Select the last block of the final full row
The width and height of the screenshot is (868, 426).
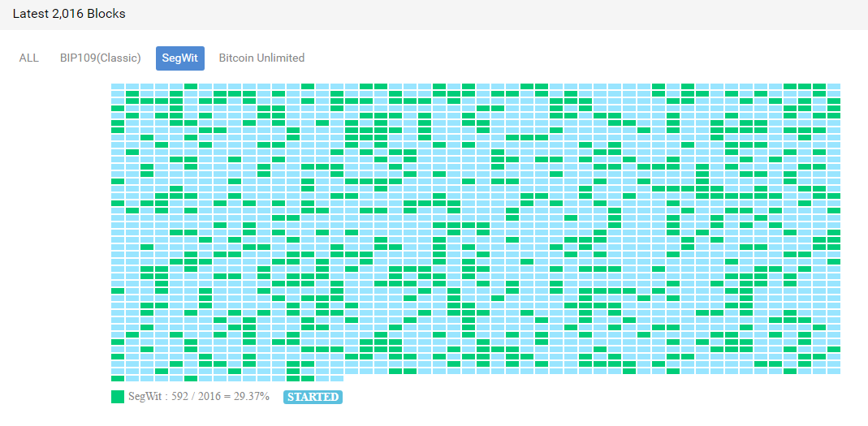(x=834, y=372)
